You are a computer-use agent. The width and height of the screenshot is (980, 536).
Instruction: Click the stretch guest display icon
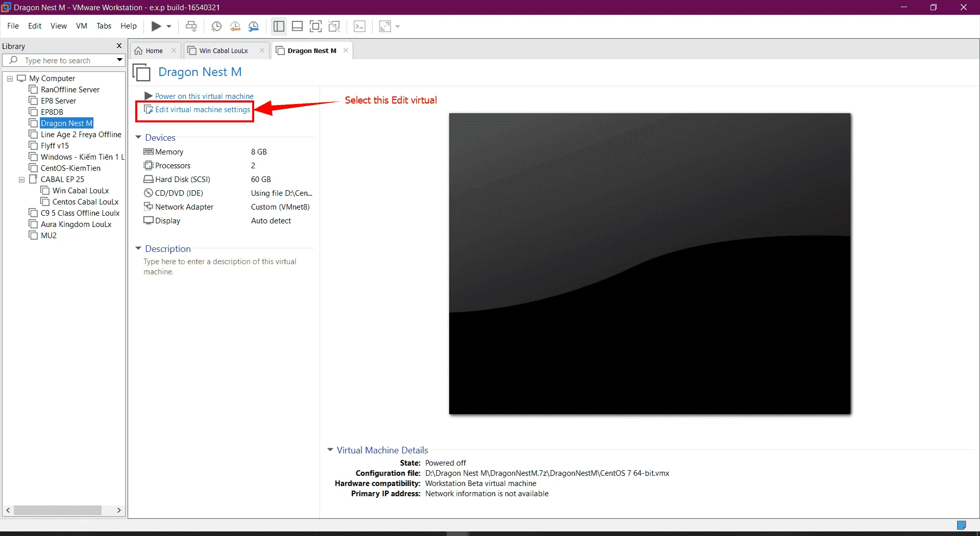pos(385,27)
